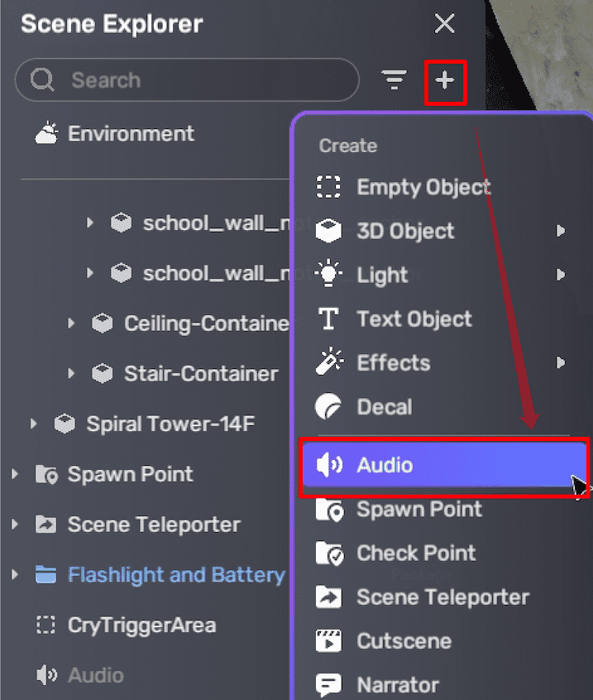Select the Text Object icon

[x=328, y=319]
